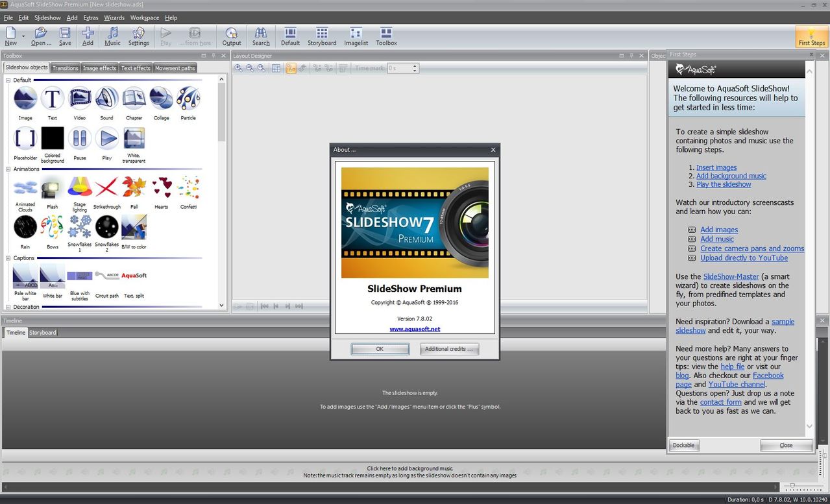
Task: Click the Toolbox vertical scrollbar
Action: pos(221,192)
